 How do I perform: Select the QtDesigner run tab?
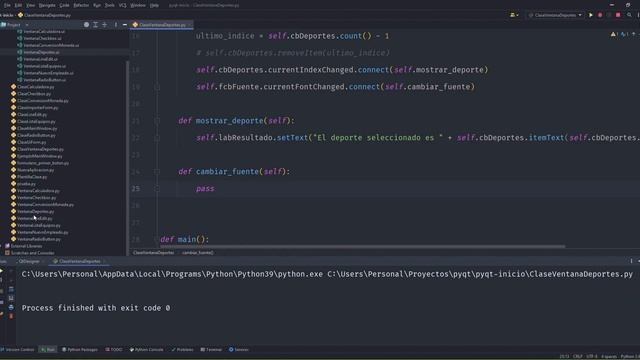pos(29,261)
